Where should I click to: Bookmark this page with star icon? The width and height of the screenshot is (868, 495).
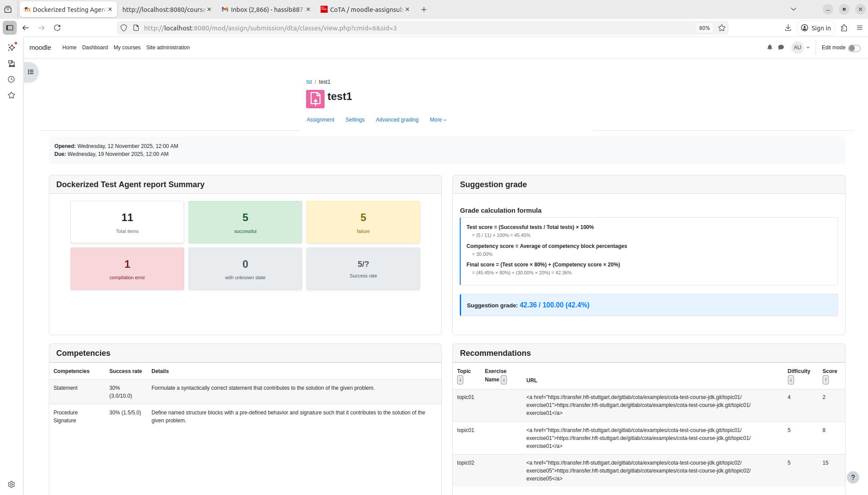point(722,28)
